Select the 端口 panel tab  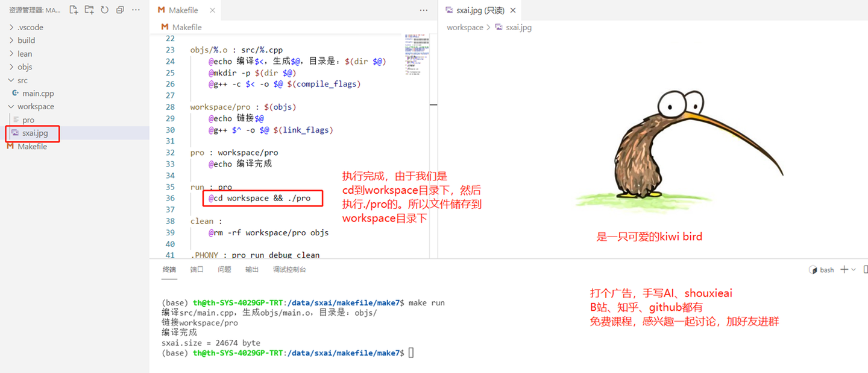(x=197, y=269)
